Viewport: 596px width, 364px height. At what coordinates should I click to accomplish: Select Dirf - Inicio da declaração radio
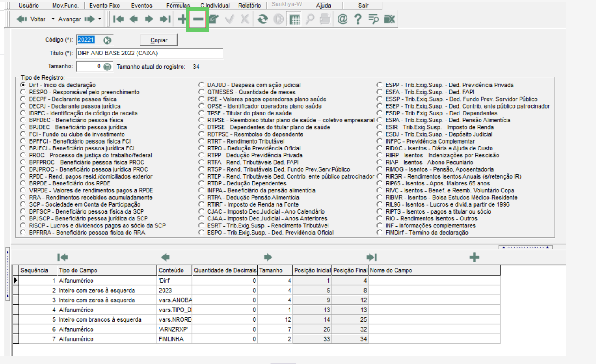(x=23, y=85)
